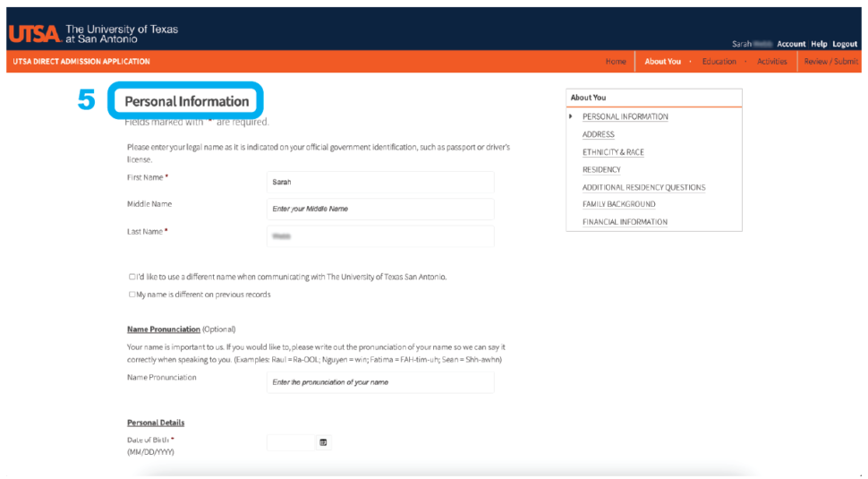
Task: Switch to the Education tab
Action: pyautogui.click(x=719, y=62)
